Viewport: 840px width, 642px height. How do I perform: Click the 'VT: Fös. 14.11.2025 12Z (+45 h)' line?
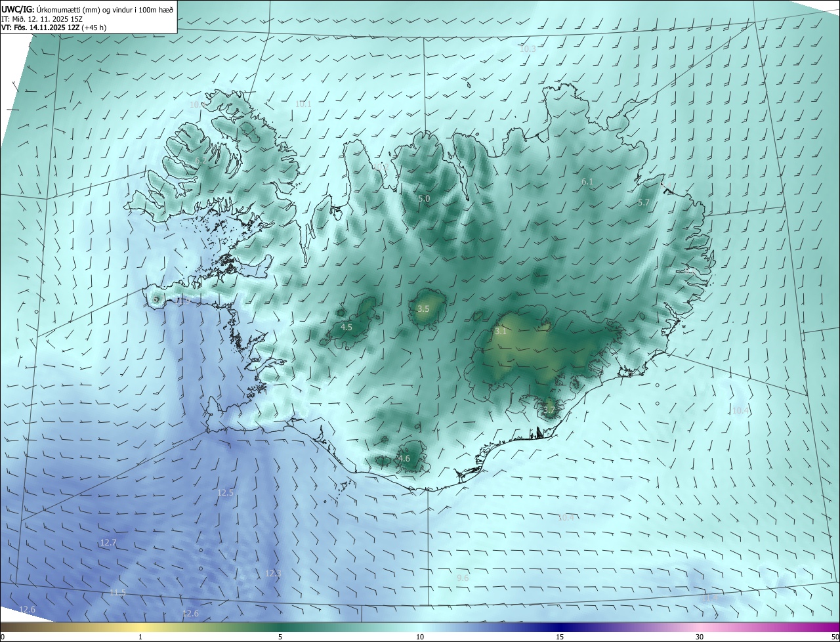54,28
